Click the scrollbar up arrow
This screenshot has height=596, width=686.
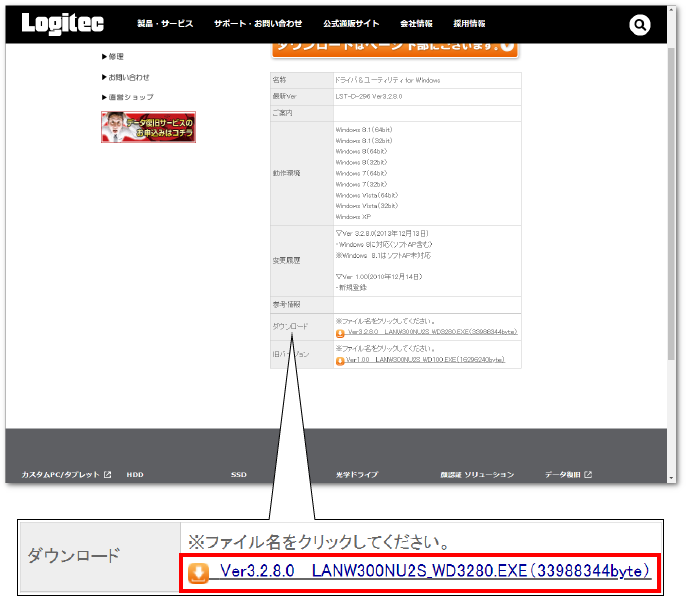672,11
